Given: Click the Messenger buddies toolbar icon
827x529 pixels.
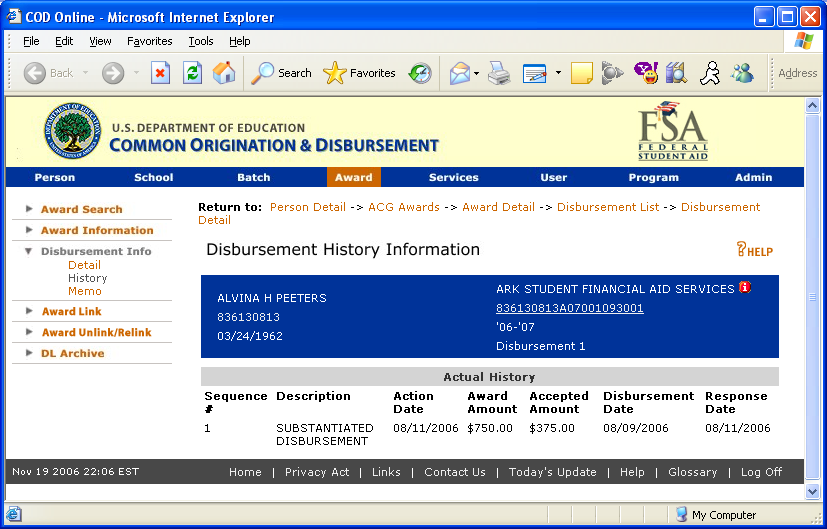Looking at the screenshot, I should (x=742, y=73).
